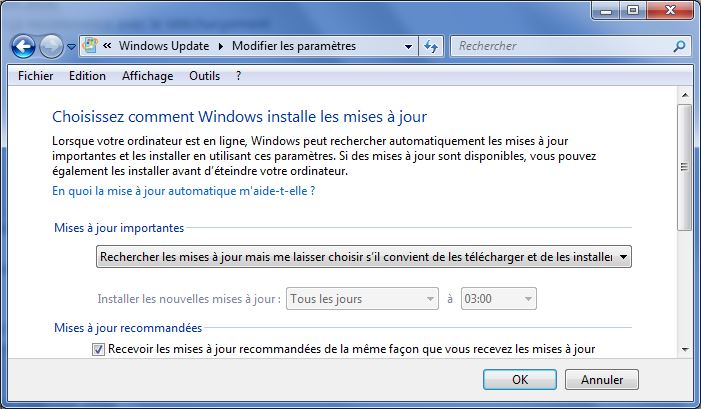Click the Refresh arrows icon
This screenshot has height=409, width=701.
(431, 46)
